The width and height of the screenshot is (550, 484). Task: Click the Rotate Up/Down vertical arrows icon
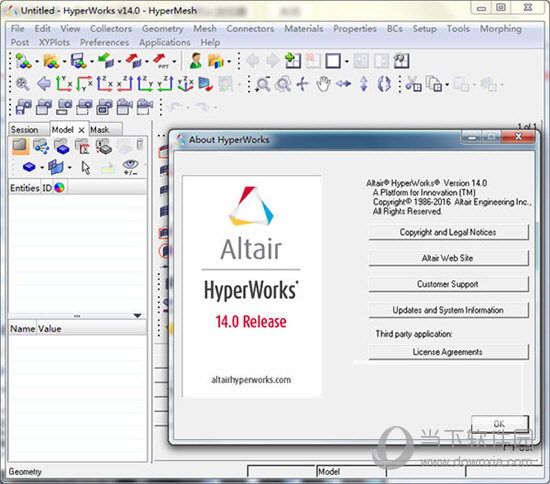[x=364, y=84]
